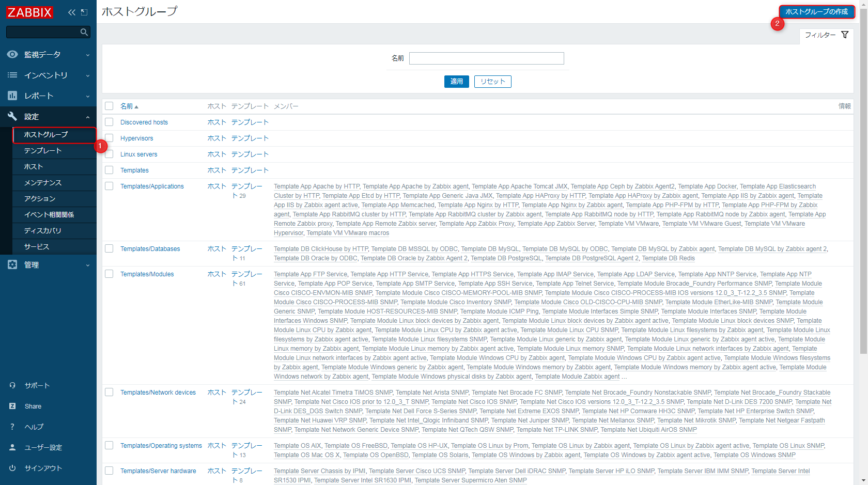Open the Hypervisors group link

point(137,138)
